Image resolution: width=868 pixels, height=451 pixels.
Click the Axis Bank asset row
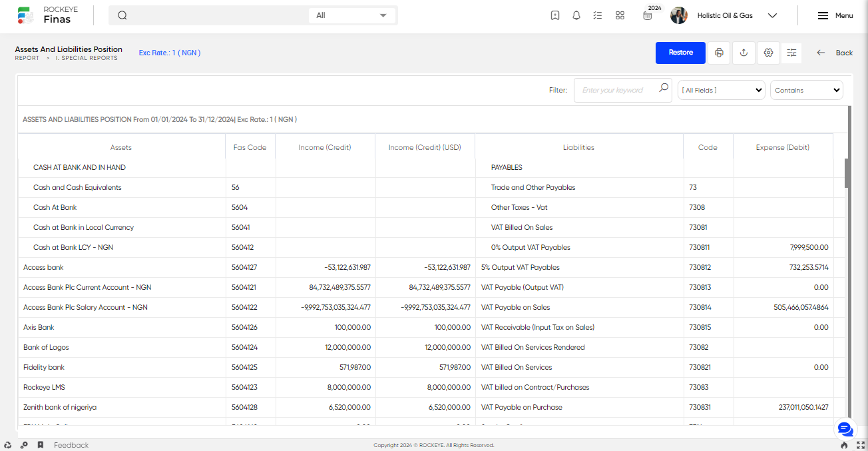(x=39, y=328)
